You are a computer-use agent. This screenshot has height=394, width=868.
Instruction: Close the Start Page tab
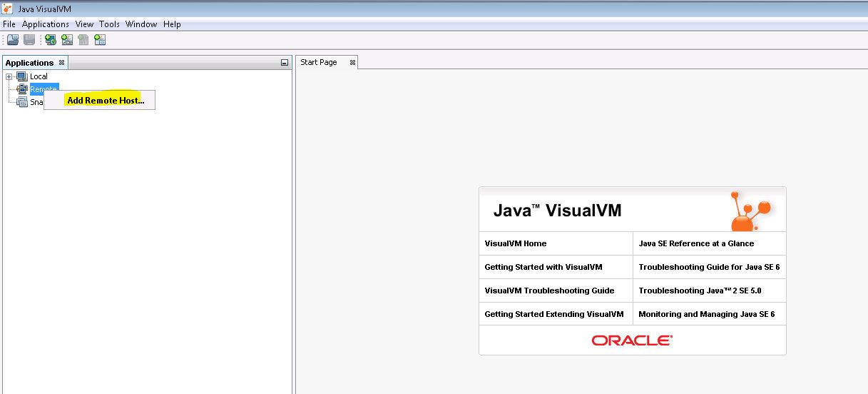point(352,62)
